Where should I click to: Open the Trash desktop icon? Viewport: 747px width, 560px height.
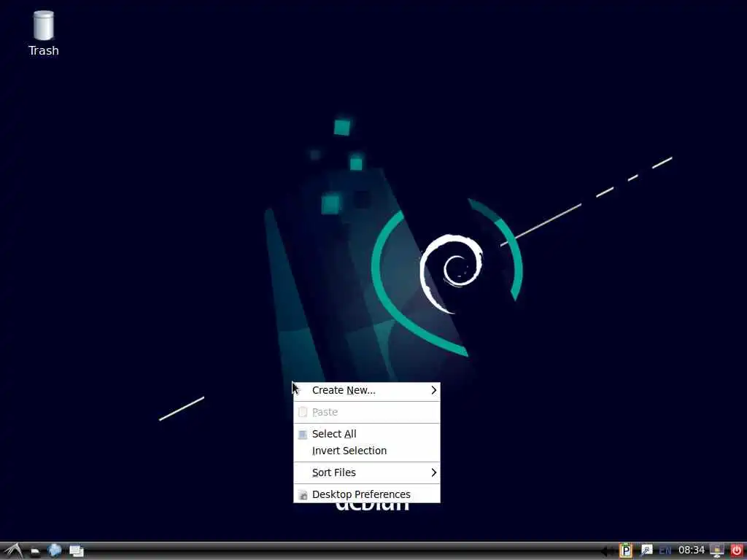(x=43, y=34)
